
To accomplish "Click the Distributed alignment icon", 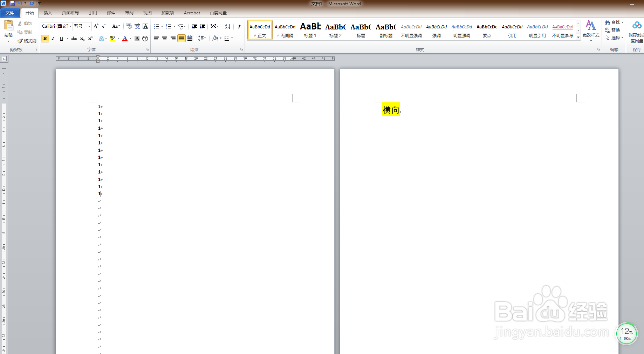I will (190, 38).
